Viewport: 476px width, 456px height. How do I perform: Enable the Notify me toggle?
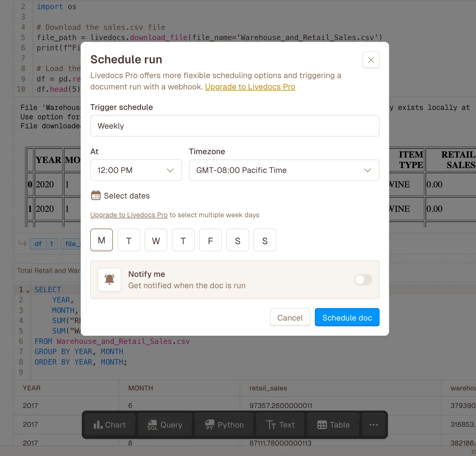(363, 280)
